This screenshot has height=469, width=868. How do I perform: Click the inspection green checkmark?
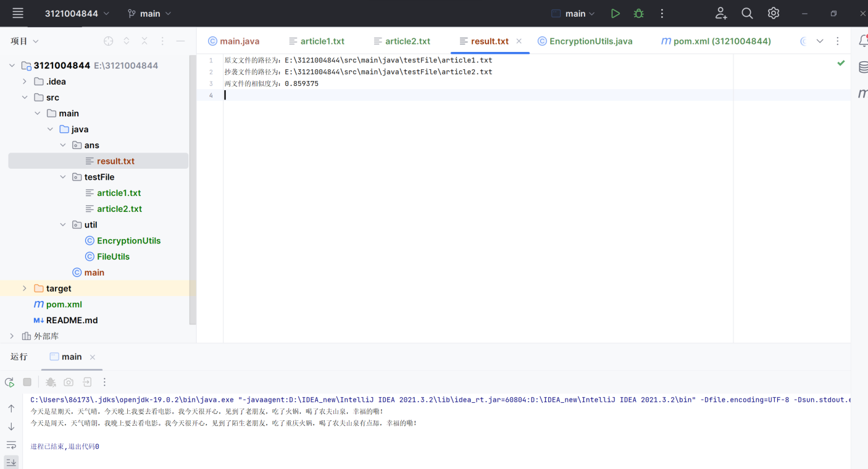click(841, 63)
